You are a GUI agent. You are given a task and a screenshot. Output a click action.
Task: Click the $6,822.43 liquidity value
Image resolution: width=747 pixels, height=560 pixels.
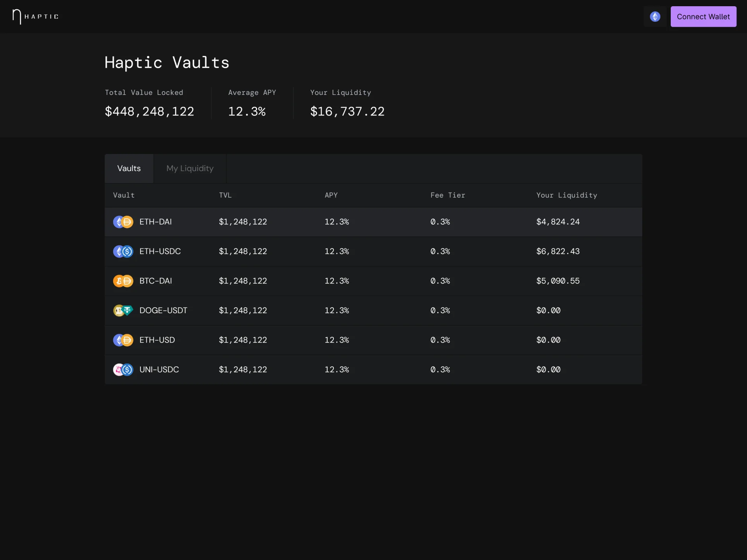pyautogui.click(x=558, y=251)
